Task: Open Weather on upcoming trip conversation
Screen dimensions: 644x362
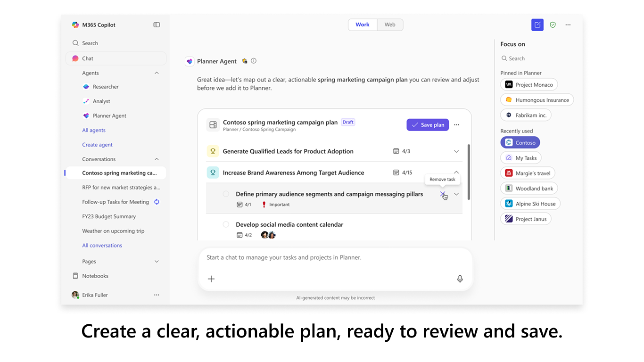Action: point(113,231)
